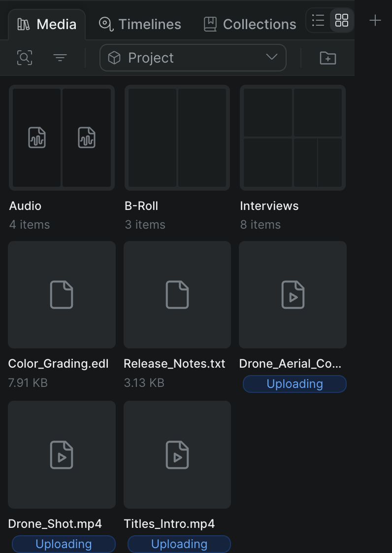Click the '3 items' label under B-Roll

pyautogui.click(x=145, y=225)
